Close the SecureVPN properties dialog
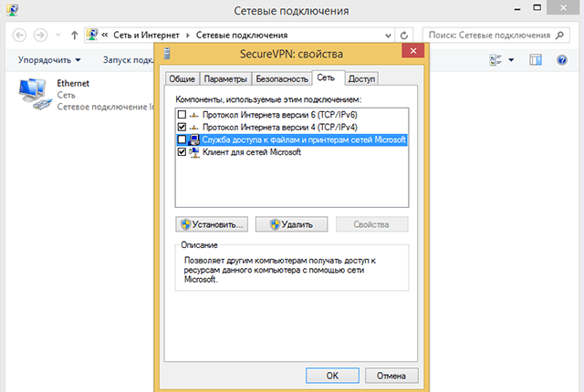 (x=413, y=51)
